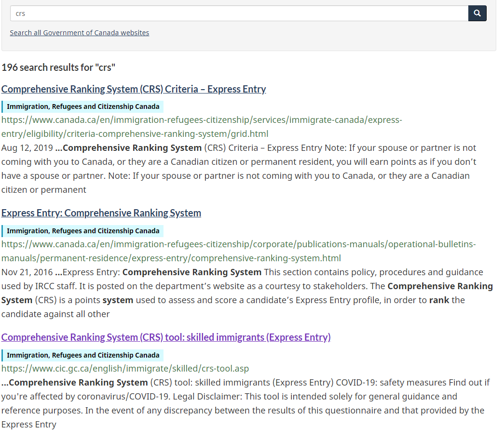504x440 pixels.
Task: Click the Immigration, Refugees and Citizenship Canada tag under third result
Action: pos(82,355)
